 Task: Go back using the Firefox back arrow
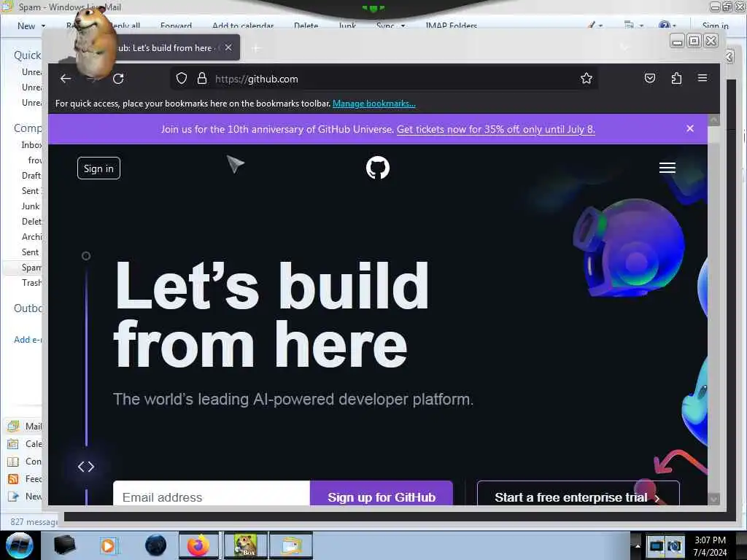point(66,79)
